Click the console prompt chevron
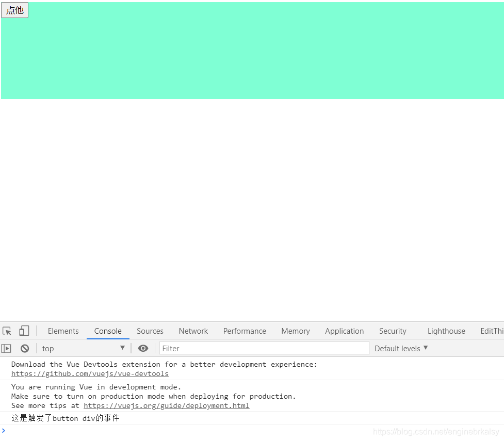The width and height of the screenshot is (504, 441). 4,430
